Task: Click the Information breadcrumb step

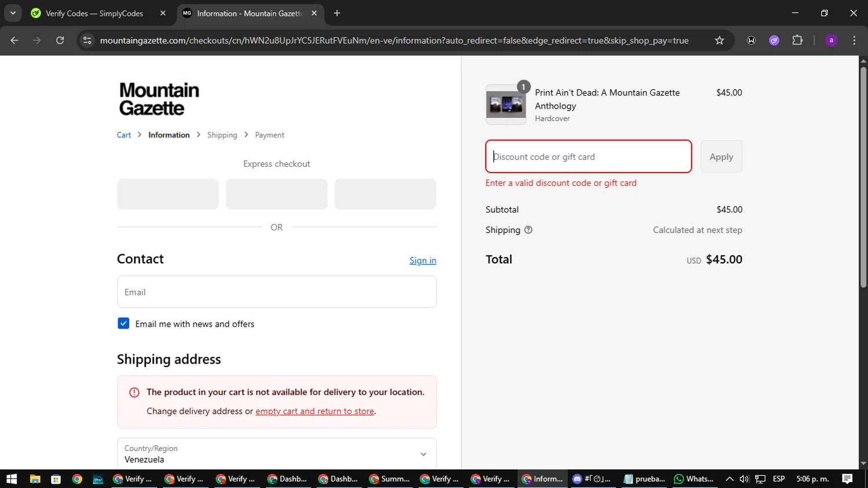Action: pyautogui.click(x=169, y=135)
